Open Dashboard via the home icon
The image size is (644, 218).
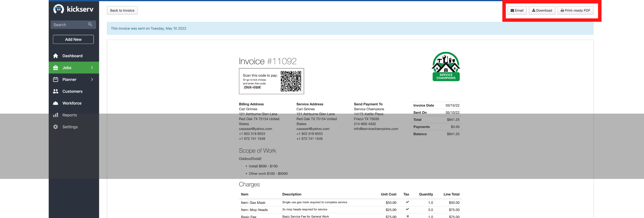coord(56,56)
